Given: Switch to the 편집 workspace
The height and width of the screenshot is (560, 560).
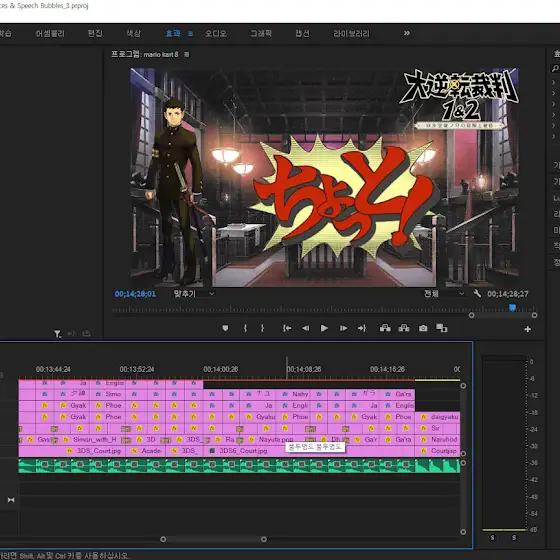Looking at the screenshot, I should click(x=95, y=34).
